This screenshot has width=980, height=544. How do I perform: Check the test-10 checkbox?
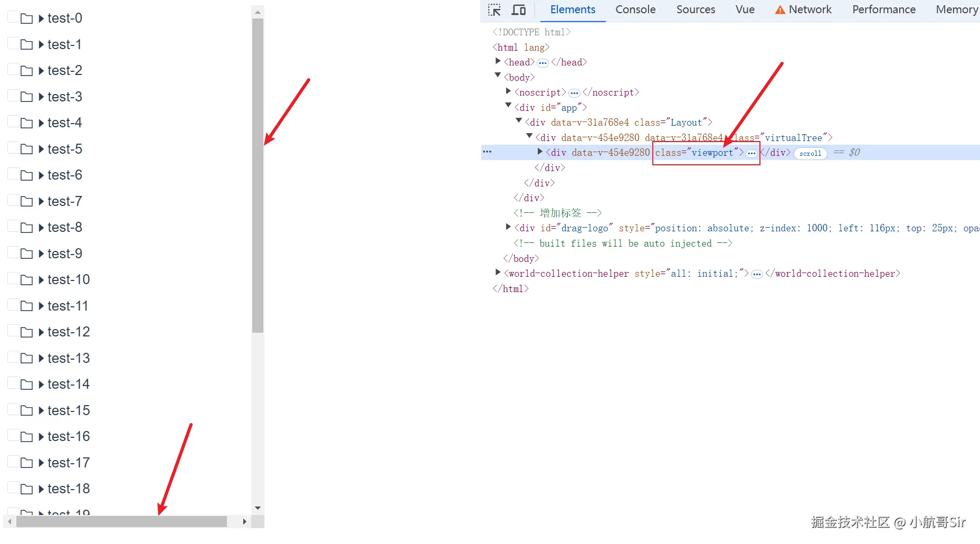13,279
